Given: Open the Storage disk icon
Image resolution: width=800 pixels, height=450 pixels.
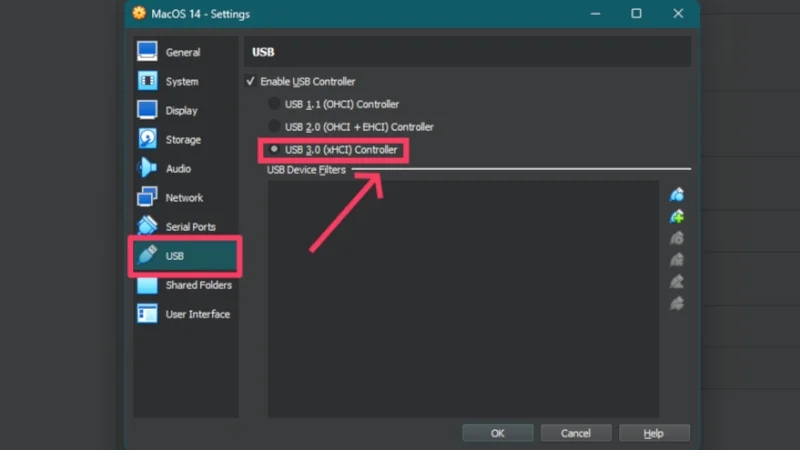Looking at the screenshot, I should [x=147, y=139].
